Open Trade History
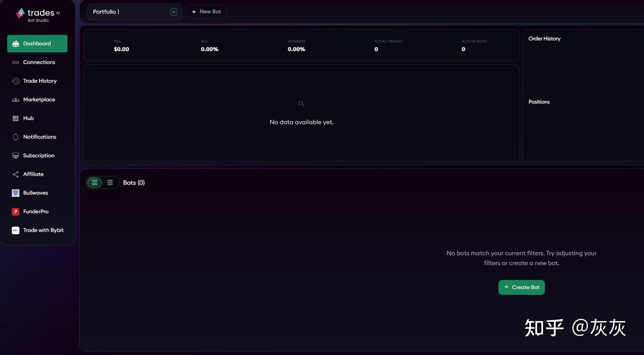The image size is (644, 355). (37, 81)
